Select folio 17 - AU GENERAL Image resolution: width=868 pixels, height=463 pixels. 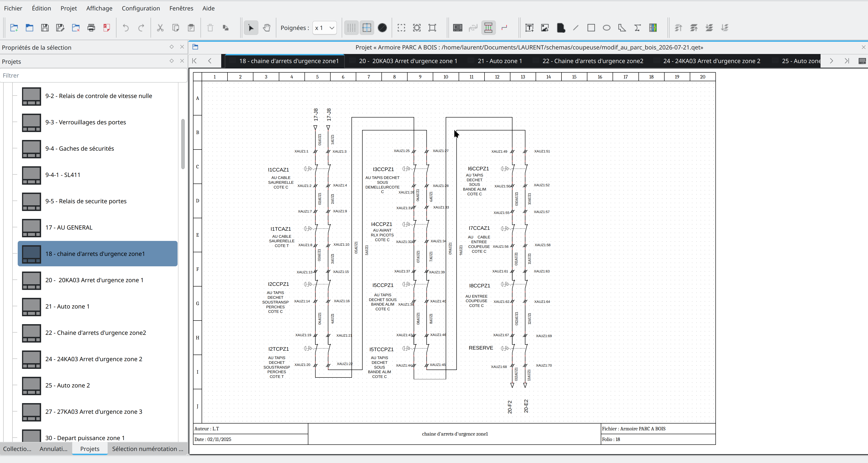[69, 227]
